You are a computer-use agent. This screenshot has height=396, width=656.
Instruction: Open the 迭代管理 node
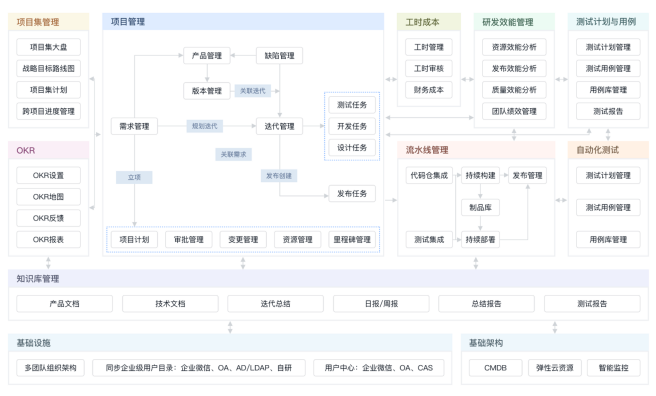pyautogui.click(x=279, y=126)
